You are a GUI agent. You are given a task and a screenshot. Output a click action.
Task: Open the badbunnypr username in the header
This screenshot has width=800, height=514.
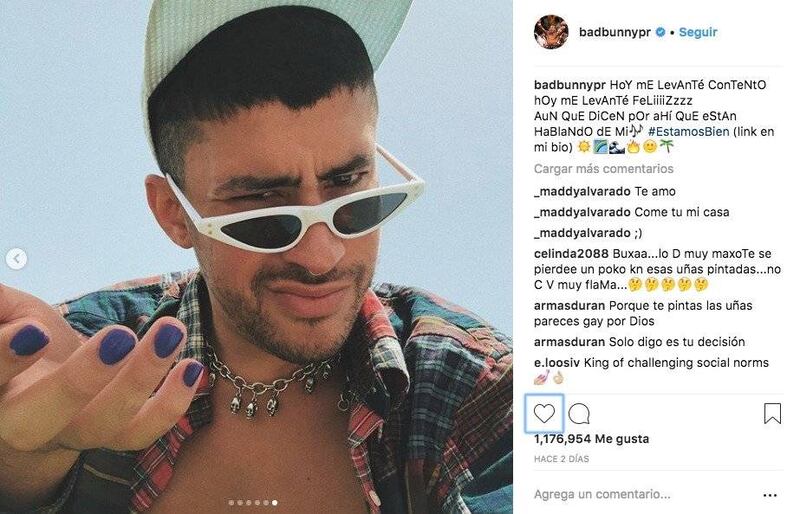point(615,32)
